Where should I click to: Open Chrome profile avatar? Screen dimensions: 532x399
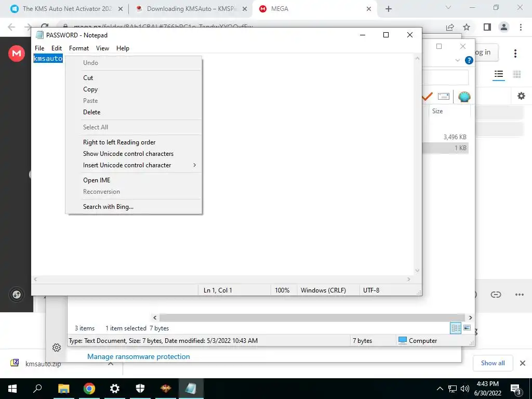click(504, 27)
